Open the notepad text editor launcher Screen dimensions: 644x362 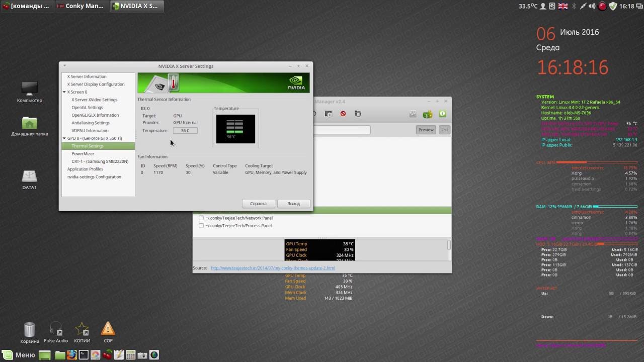(x=119, y=355)
